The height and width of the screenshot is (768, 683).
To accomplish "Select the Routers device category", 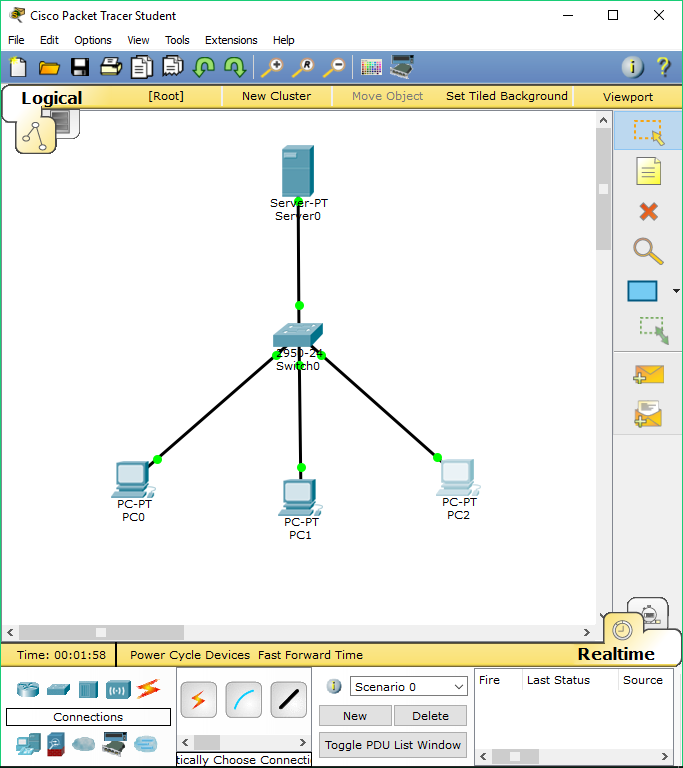I will coord(27,689).
